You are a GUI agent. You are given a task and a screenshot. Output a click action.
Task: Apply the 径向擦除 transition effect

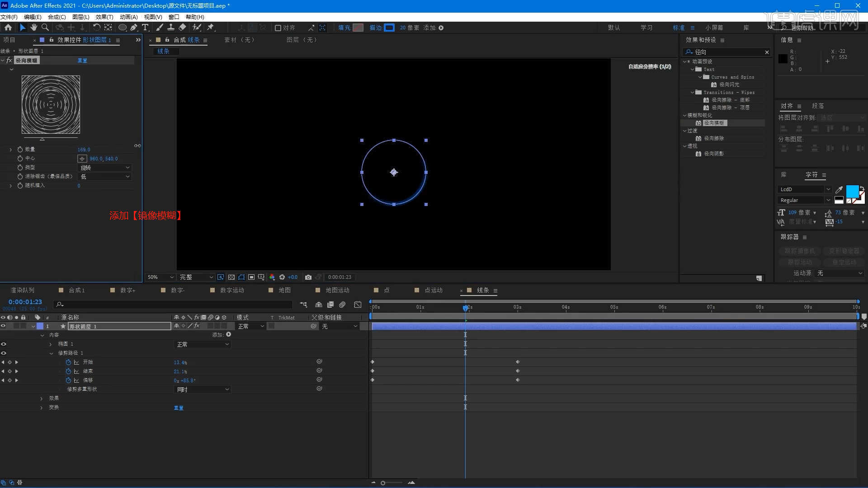pyautogui.click(x=714, y=138)
